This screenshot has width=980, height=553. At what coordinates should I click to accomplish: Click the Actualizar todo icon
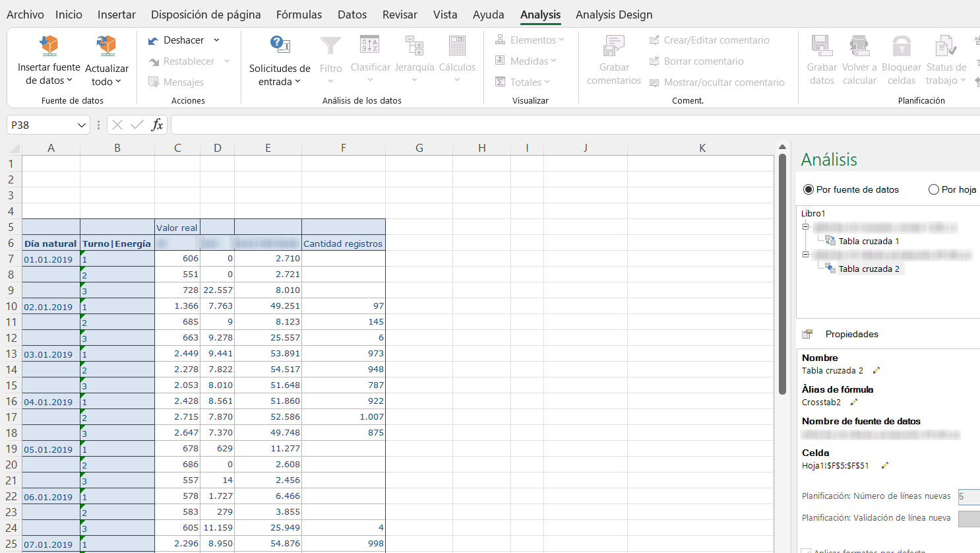(x=106, y=45)
